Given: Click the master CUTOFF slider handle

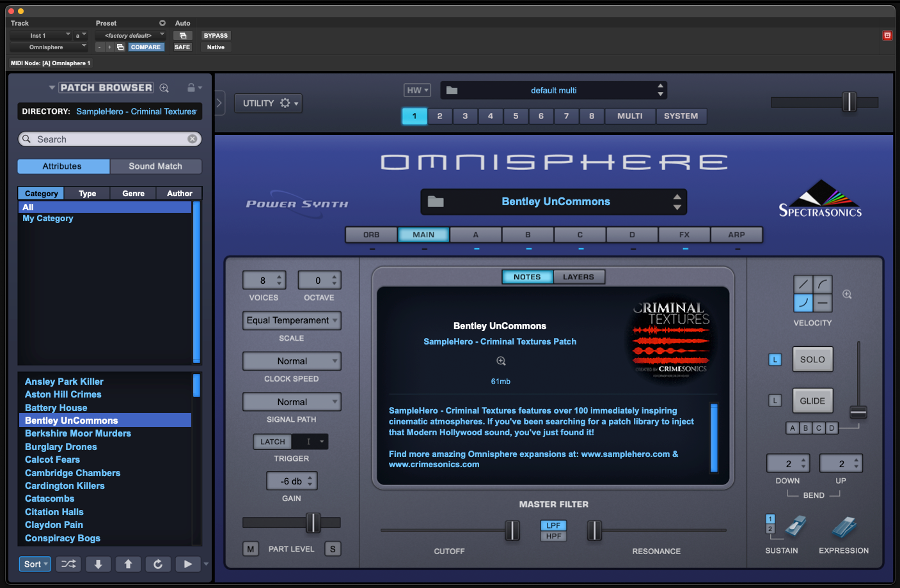Looking at the screenshot, I should 512,530.
